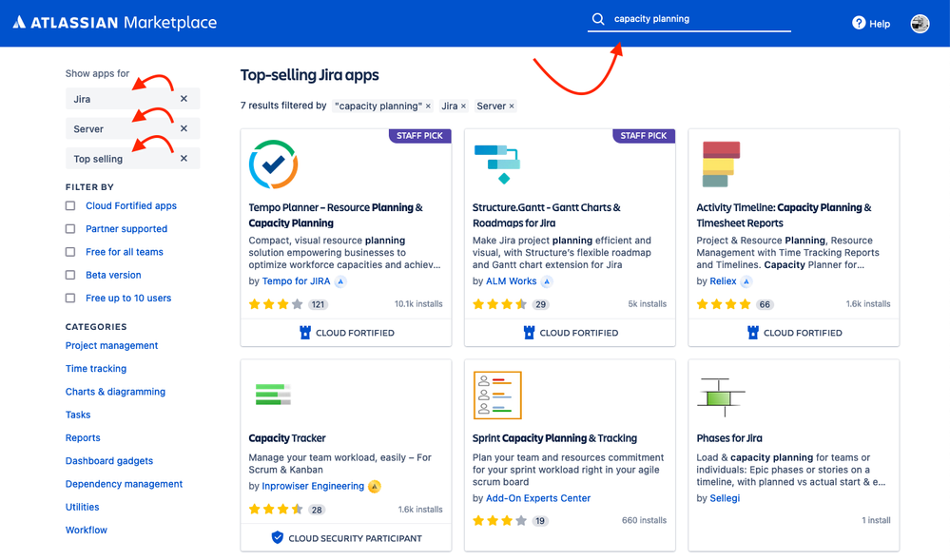Open Dashboard gadgets category

pyautogui.click(x=109, y=460)
